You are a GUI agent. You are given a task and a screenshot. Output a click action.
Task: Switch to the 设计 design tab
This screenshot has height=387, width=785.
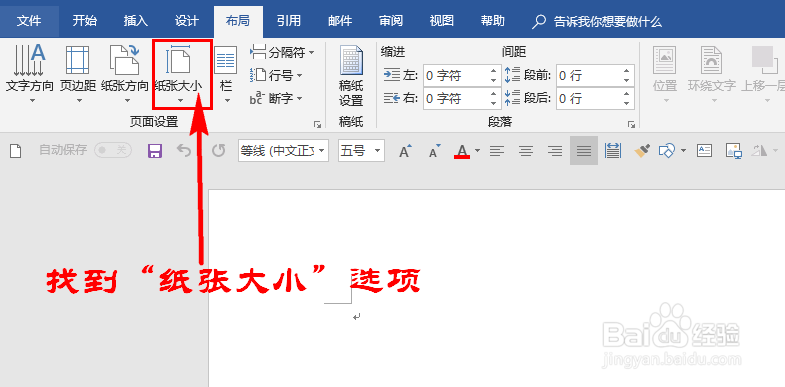[x=187, y=21]
